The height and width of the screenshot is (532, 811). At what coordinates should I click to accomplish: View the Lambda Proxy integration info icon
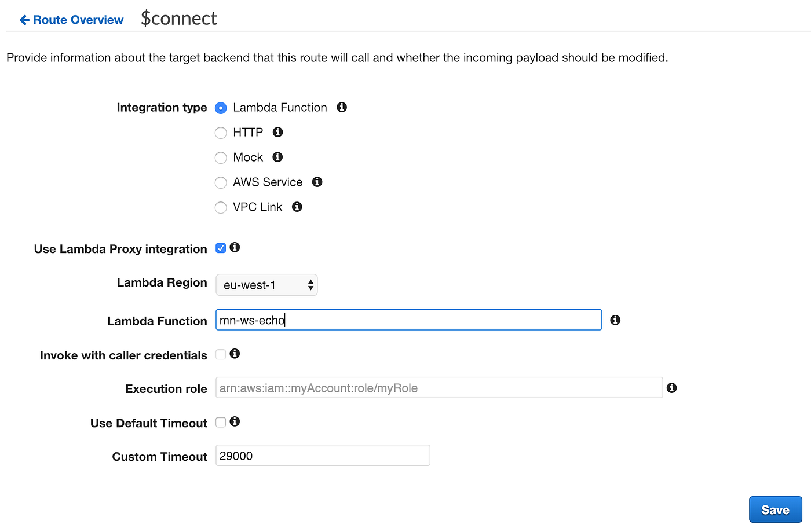[235, 247]
